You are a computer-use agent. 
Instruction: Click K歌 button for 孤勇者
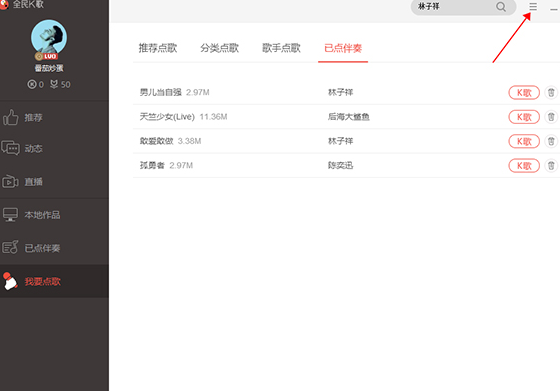click(524, 166)
